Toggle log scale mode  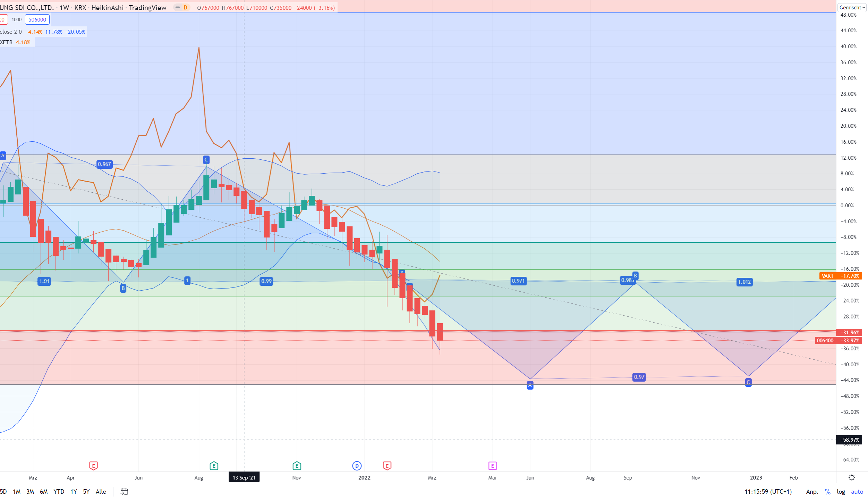841,491
